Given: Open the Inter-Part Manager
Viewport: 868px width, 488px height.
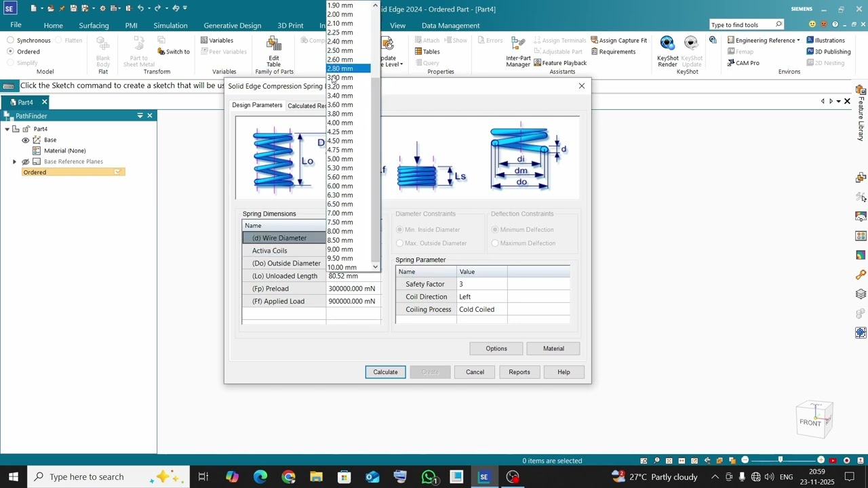Looking at the screenshot, I should 518,53.
